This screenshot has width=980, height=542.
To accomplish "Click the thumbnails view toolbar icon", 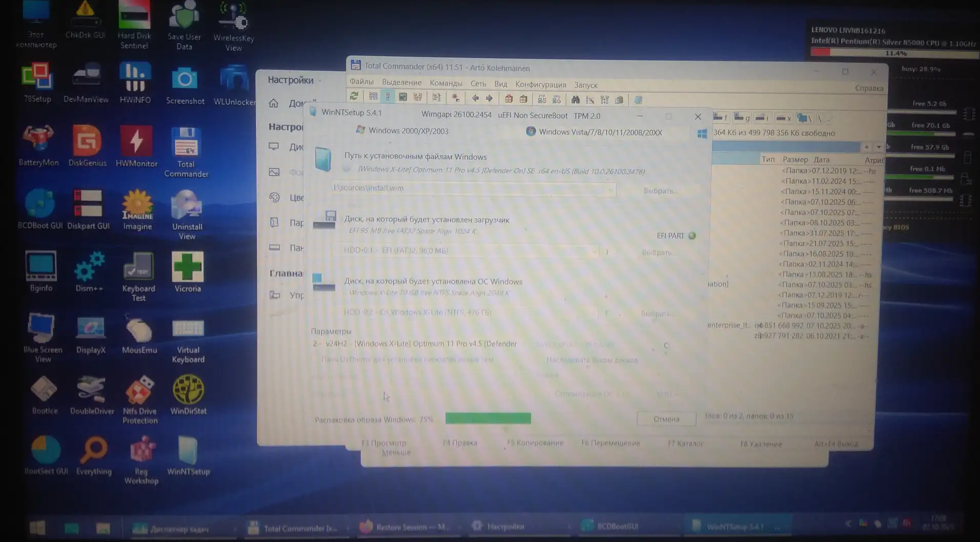I will [403, 97].
